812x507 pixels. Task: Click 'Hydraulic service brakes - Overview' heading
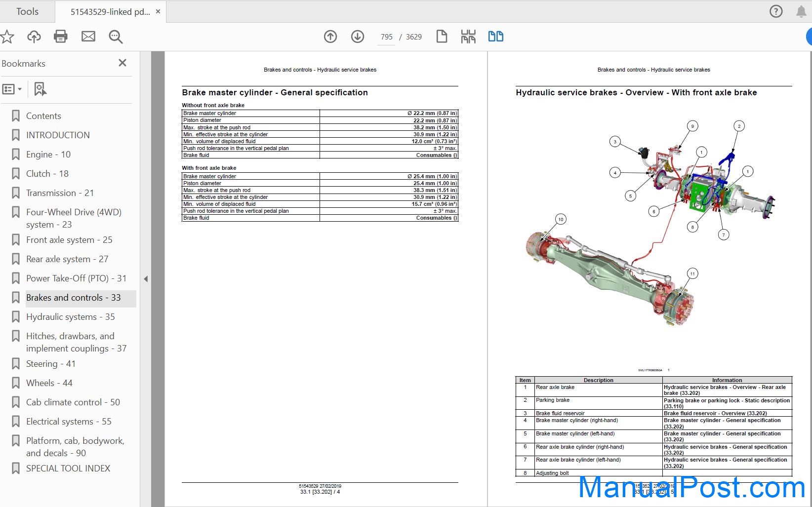pyautogui.click(x=636, y=92)
